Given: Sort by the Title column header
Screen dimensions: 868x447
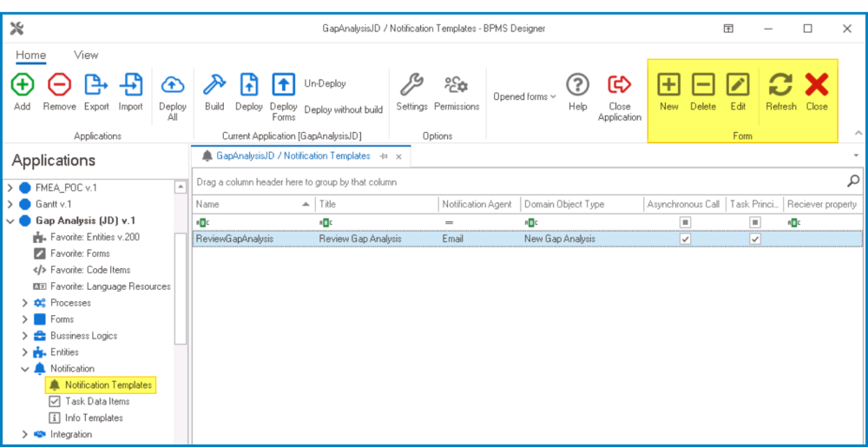Looking at the screenshot, I should click(x=377, y=204).
